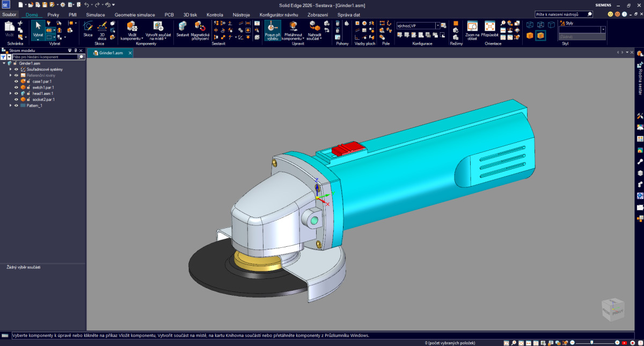The height and width of the screenshot is (346, 644).
Task: Hide case1.par:1 using its eye icon
Action: [16, 81]
